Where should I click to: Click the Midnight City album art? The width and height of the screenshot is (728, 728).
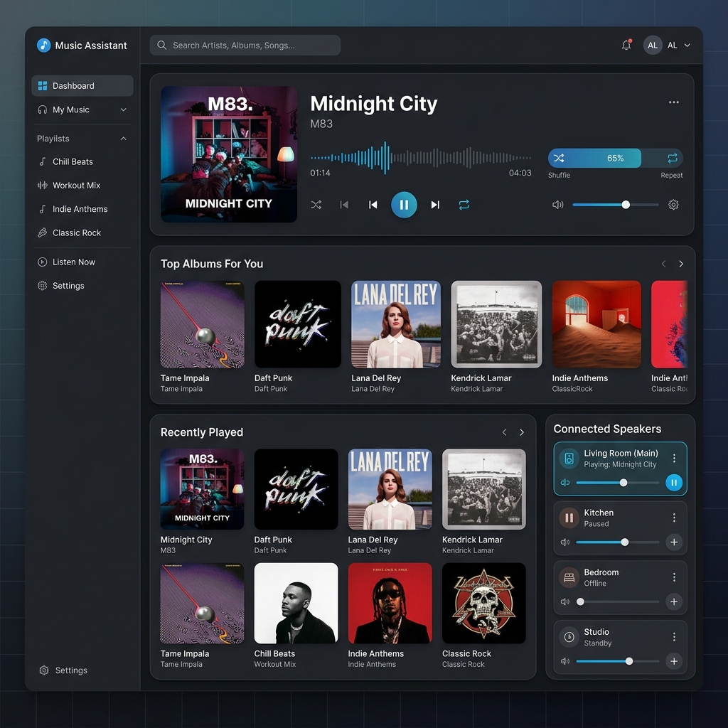(x=229, y=154)
